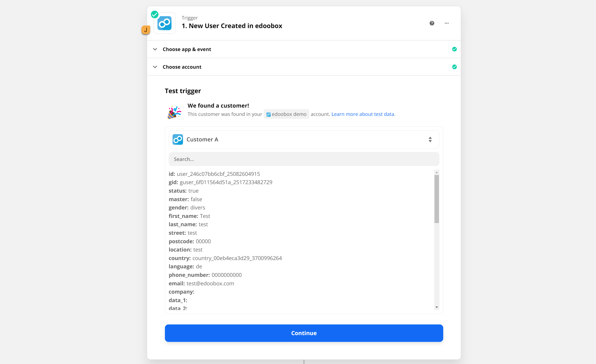Click green check for Choose account
This screenshot has width=596, height=364.
(454, 67)
